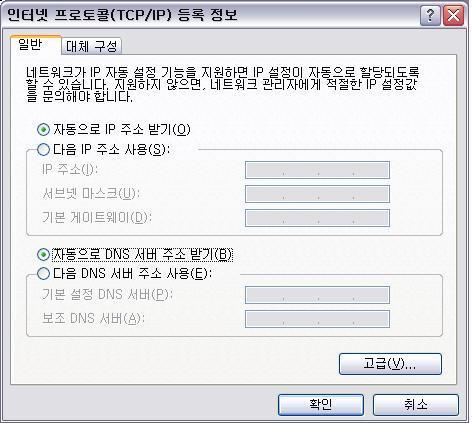Close the TCP/IP properties dialog
Image resolution: width=473 pixels, height=423 pixels.
[x=454, y=15]
